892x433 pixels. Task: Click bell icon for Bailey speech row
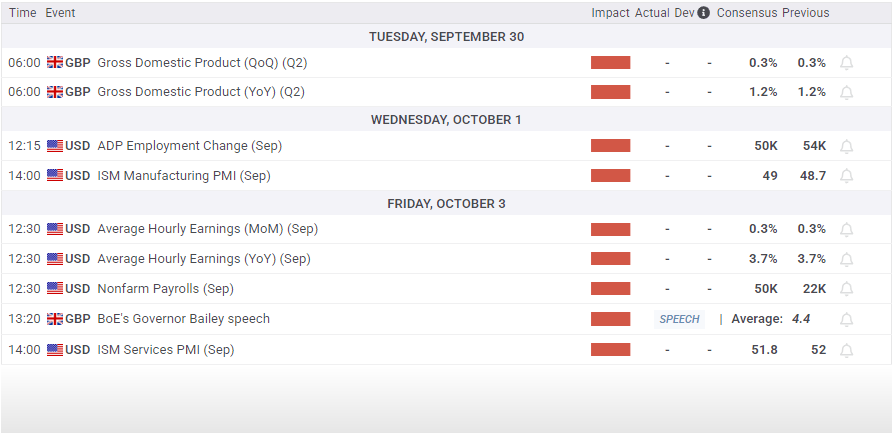point(846,319)
